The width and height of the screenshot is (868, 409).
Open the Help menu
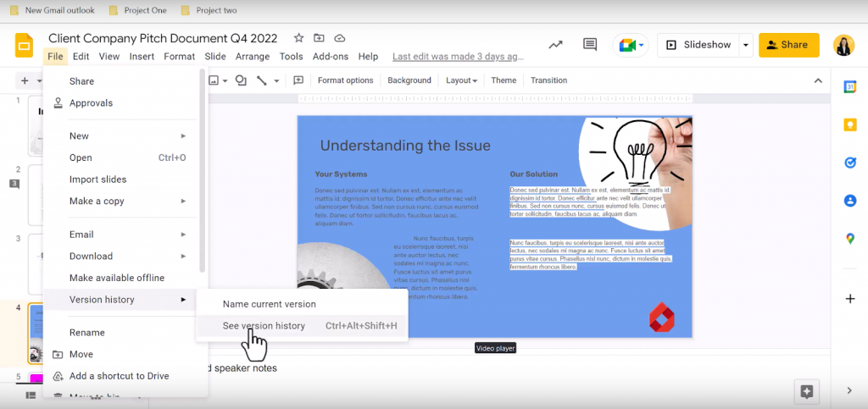pyautogui.click(x=368, y=57)
